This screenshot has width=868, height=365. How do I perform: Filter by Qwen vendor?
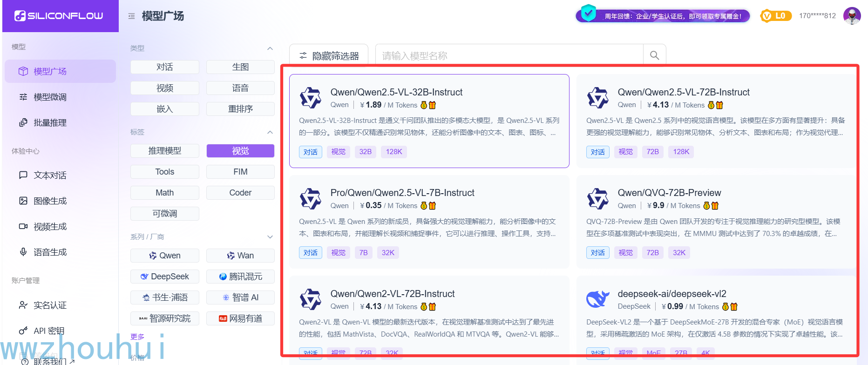(165, 256)
